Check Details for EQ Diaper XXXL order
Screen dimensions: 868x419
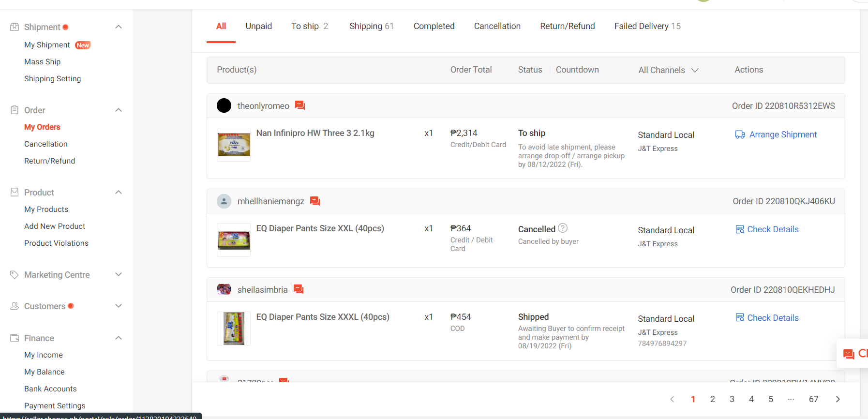tap(767, 318)
